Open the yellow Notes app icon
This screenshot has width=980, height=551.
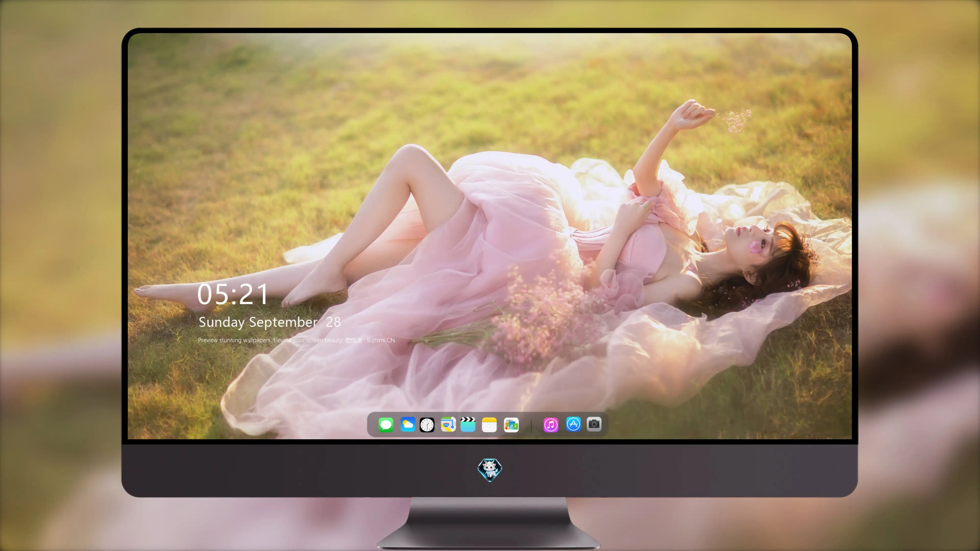pos(489,425)
